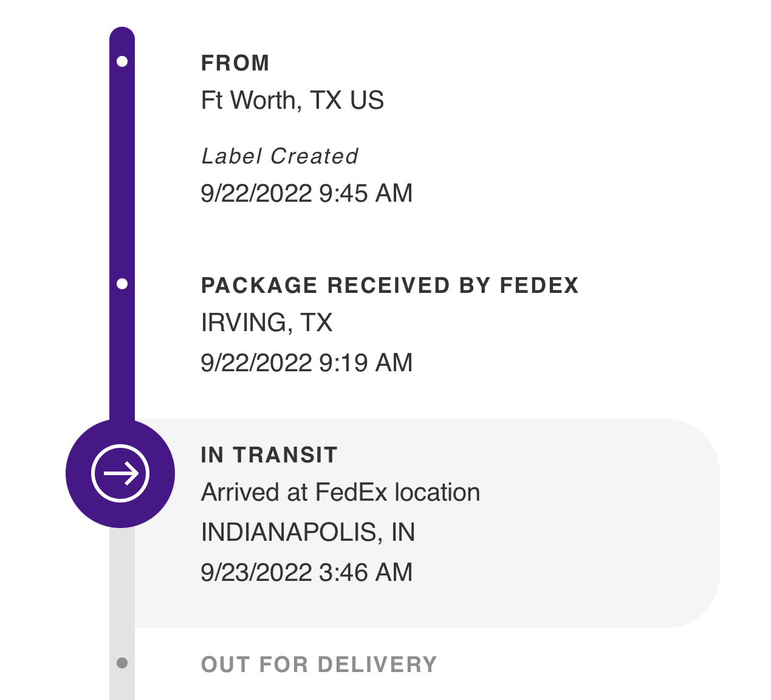
Task: Select the OUT FOR DELIVERY heading
Action: click(x=319, y=665)
